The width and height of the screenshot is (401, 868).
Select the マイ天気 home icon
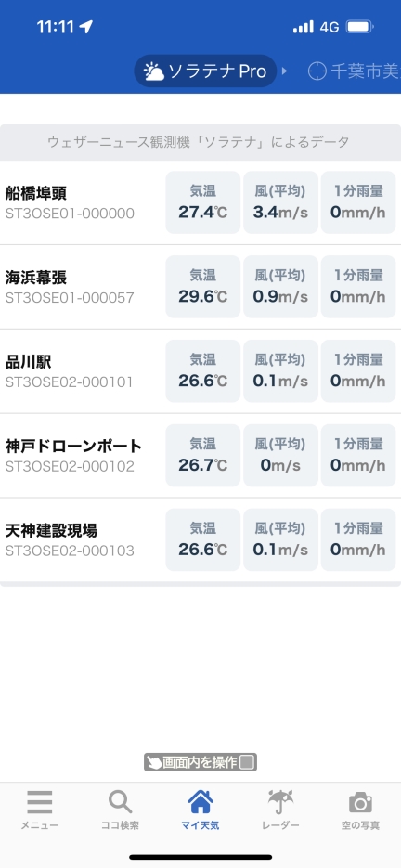point(200,802)
